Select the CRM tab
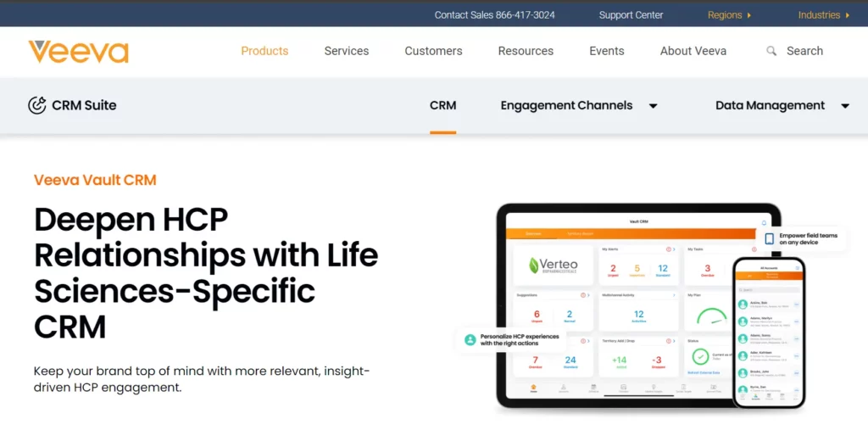The height and width of the screenshot is (436, 868). [442, 105]
